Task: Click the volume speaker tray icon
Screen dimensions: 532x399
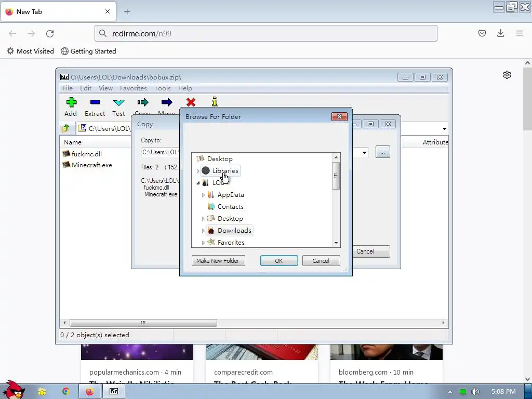Action: tap(475, 392)
